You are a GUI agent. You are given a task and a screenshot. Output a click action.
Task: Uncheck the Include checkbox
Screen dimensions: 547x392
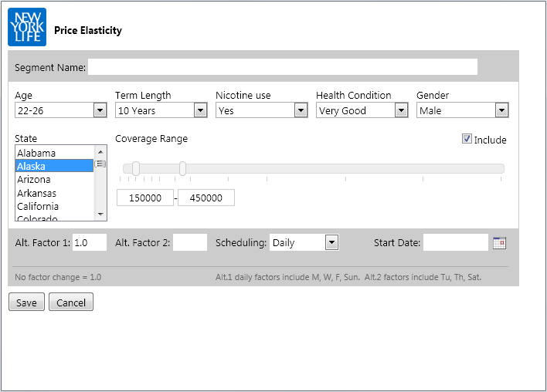(x=467, y=139)
